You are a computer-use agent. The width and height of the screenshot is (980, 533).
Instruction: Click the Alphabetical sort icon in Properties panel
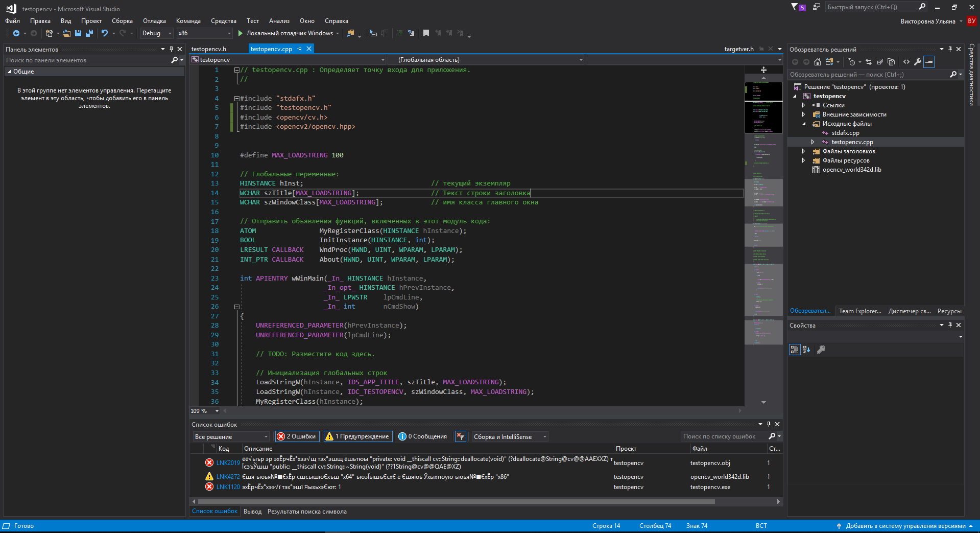click(x=806, y=350)
